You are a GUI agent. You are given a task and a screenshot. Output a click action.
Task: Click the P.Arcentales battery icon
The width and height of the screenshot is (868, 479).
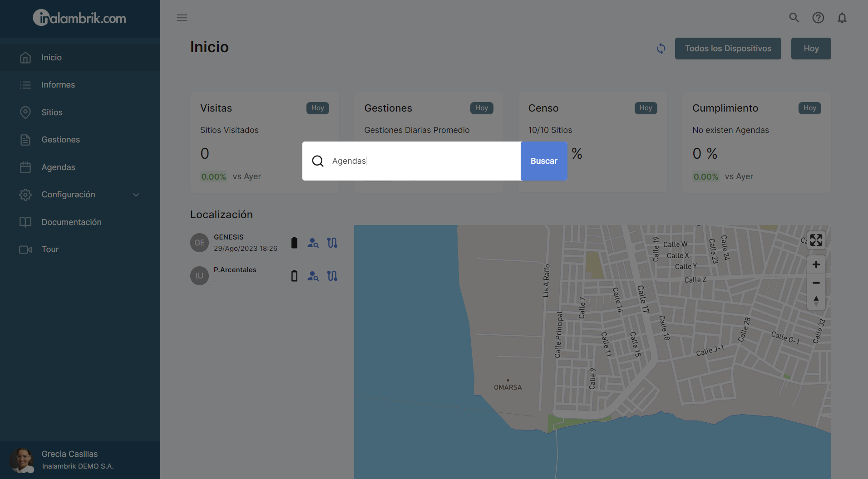(x=294, y=276)
